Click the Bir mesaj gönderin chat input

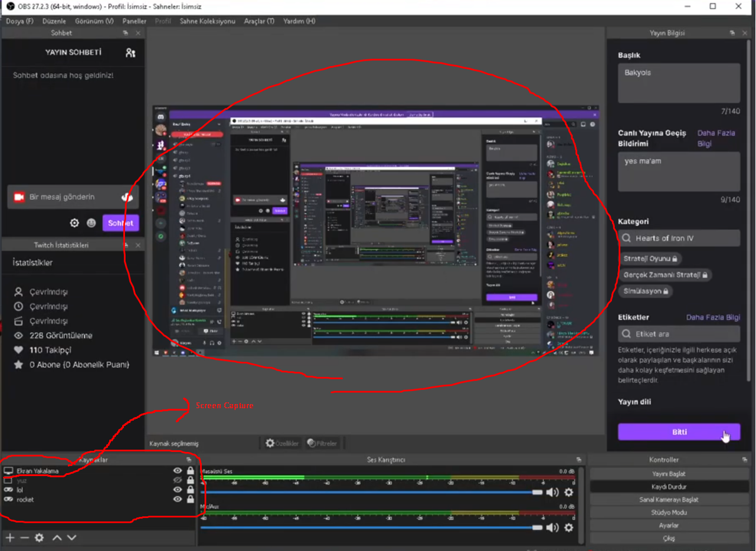73,197
